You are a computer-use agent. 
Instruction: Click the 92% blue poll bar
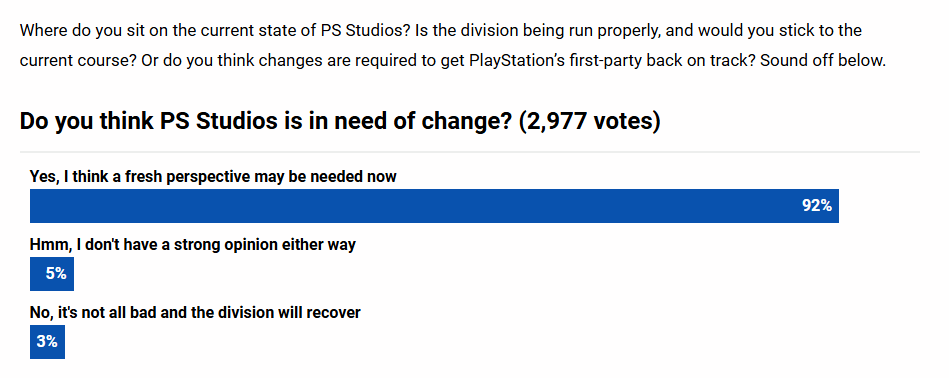point(434,206)
